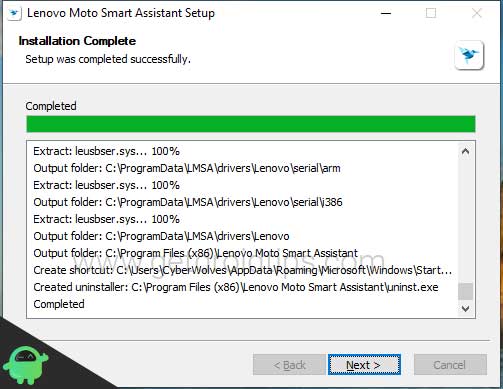This screenshot has height=389, width=503.
Task: Click the log scrollbar thumb
Action: click(x=466, y=291)
